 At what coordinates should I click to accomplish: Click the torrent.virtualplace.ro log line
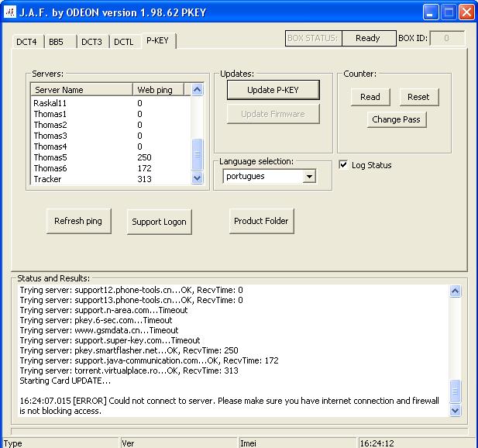point(129,370)
